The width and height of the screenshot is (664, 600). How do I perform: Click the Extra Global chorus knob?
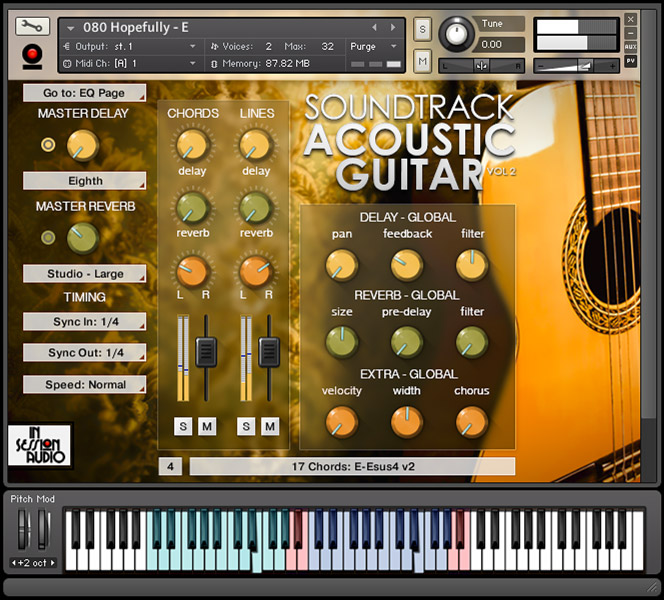tap(472, 422)
